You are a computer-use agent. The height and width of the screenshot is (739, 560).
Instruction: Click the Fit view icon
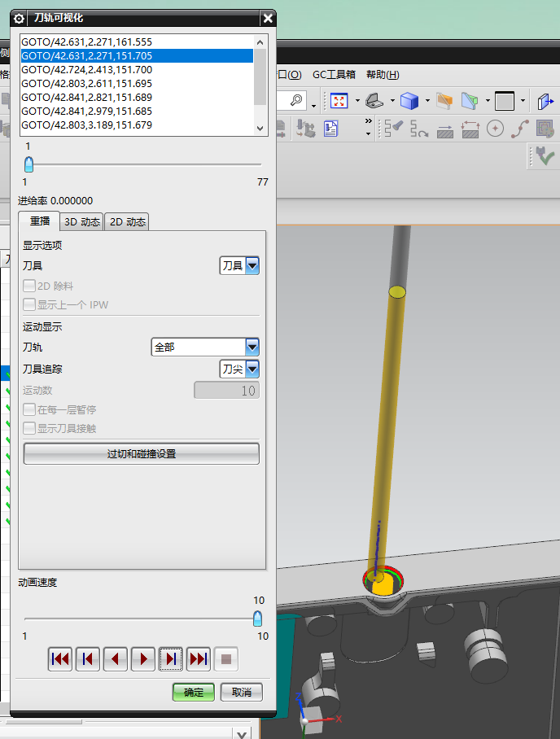coord(339,100)
